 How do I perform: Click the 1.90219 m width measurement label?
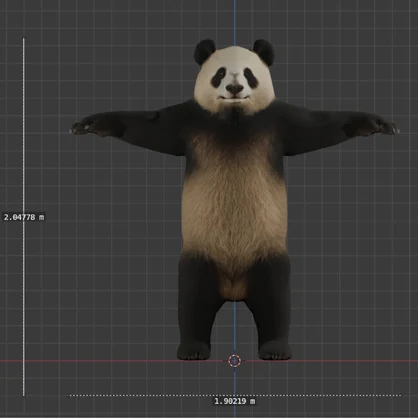click(235, 401)
